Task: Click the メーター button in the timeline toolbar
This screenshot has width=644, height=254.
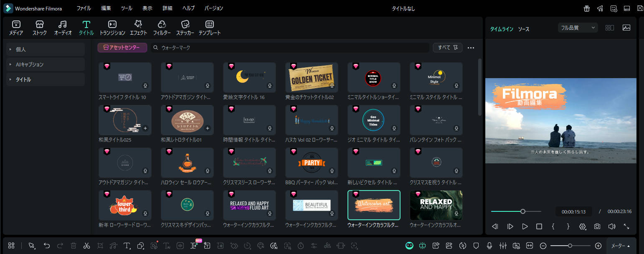Action: (621, 246)
